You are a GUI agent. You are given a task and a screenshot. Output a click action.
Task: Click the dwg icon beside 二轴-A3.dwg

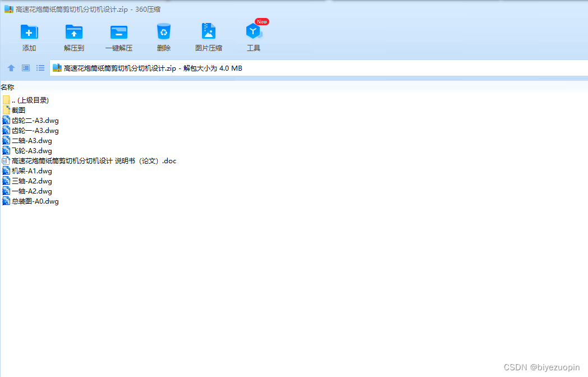tap(6, 141)
